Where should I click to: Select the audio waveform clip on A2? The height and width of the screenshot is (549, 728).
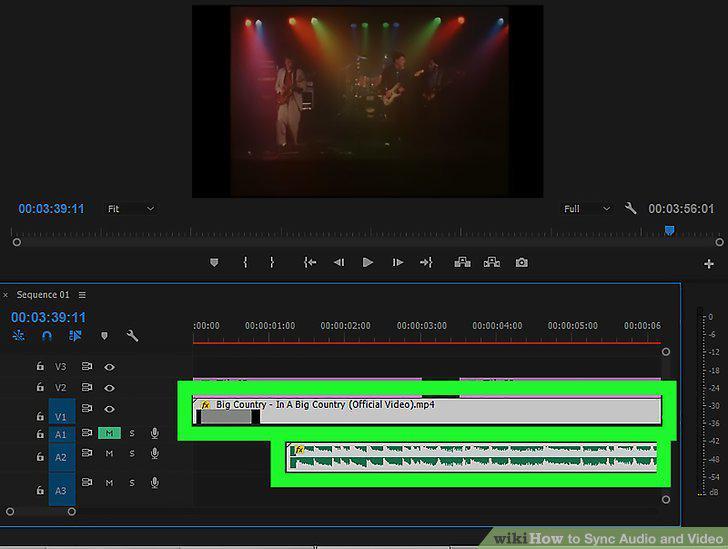(x=471, y=457)
